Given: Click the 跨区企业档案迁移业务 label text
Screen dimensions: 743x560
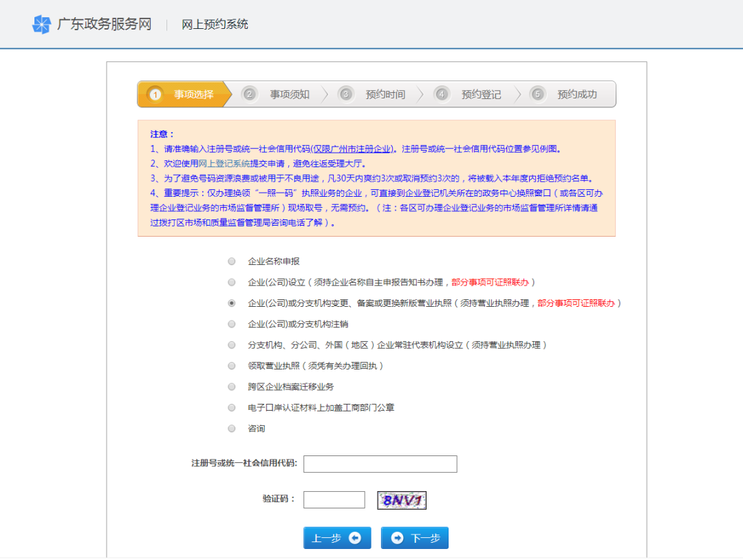Looking at the screenshot, I should pyautogui.click(x=291, y=387).
